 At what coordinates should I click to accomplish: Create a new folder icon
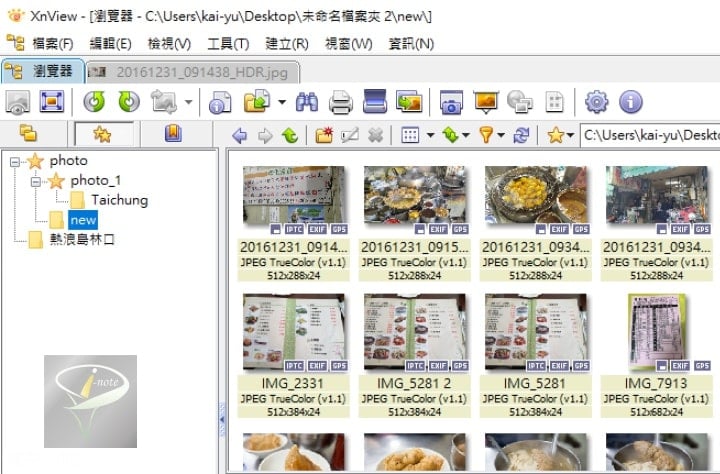click(x=324, y=135)
